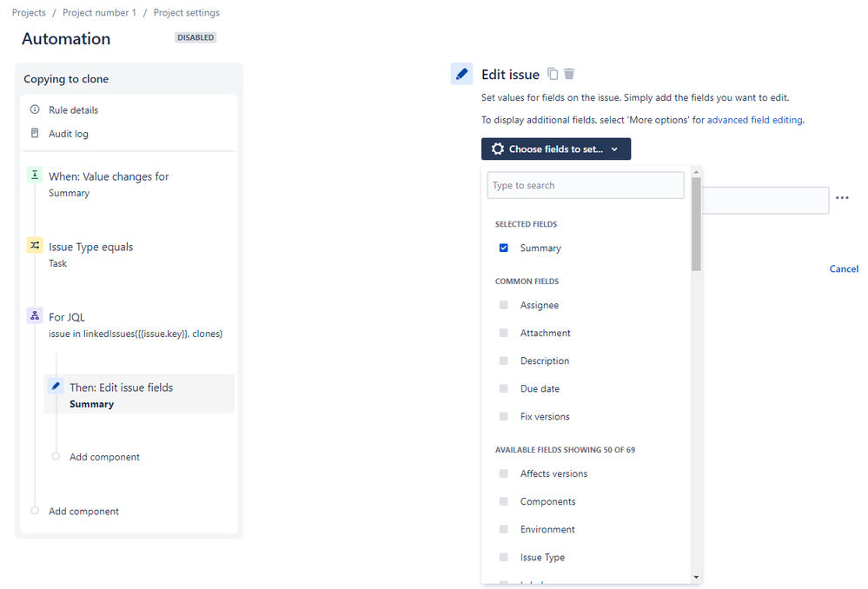Click the Rule details info icon

[35, 109]
